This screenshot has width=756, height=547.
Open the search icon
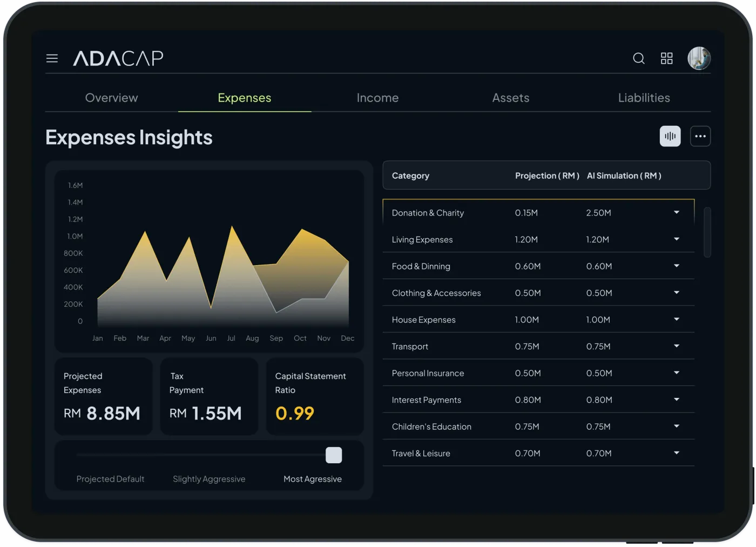point(639,58)
